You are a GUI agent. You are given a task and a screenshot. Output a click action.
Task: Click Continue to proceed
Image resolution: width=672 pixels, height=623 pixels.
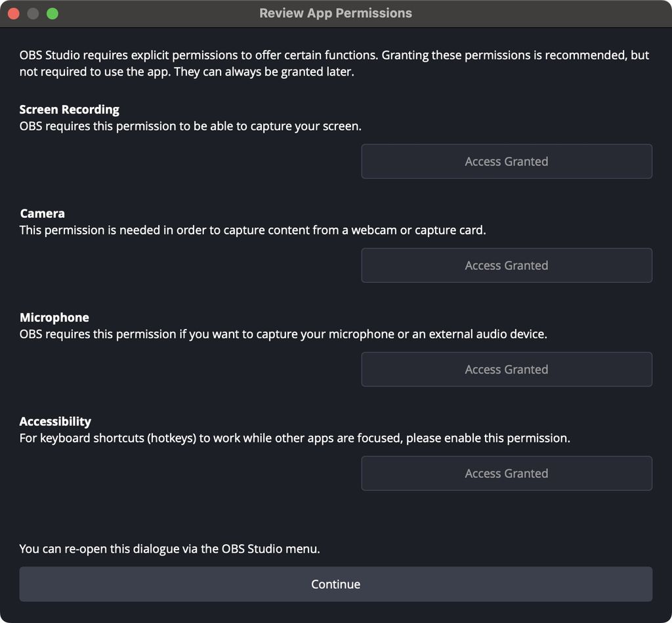[x=335, y=584]
